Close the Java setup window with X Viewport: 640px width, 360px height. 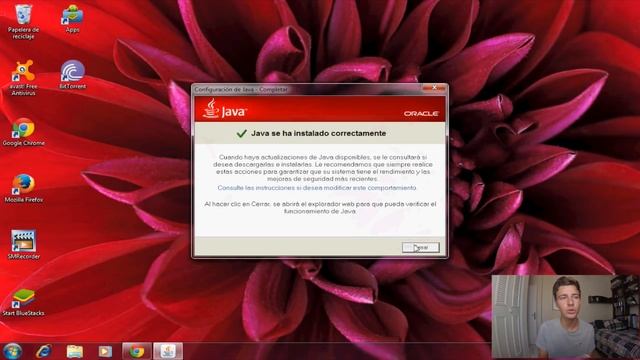tap(434, 88)
